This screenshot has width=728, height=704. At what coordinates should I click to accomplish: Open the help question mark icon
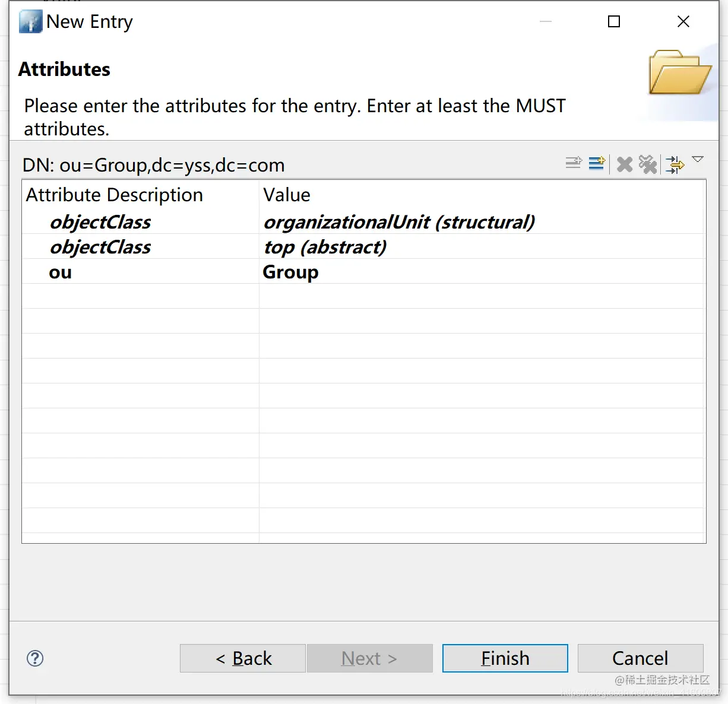click(35, 658)
